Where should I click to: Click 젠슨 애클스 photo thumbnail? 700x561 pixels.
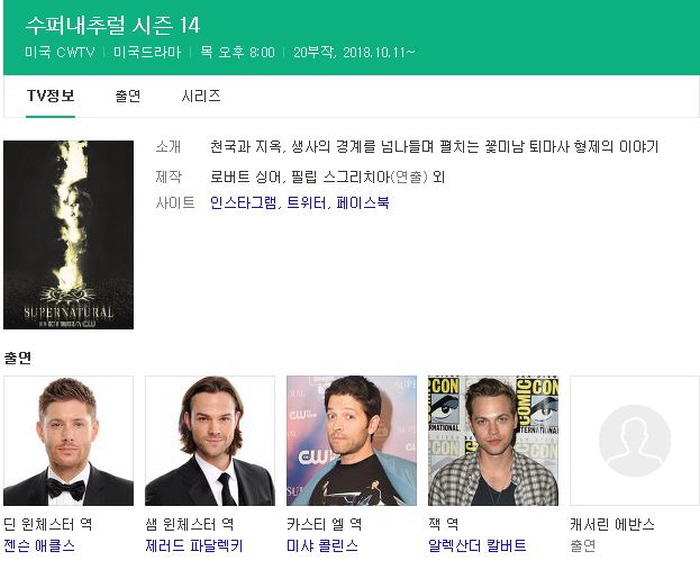pyautogui.click(x=68, y=441)
